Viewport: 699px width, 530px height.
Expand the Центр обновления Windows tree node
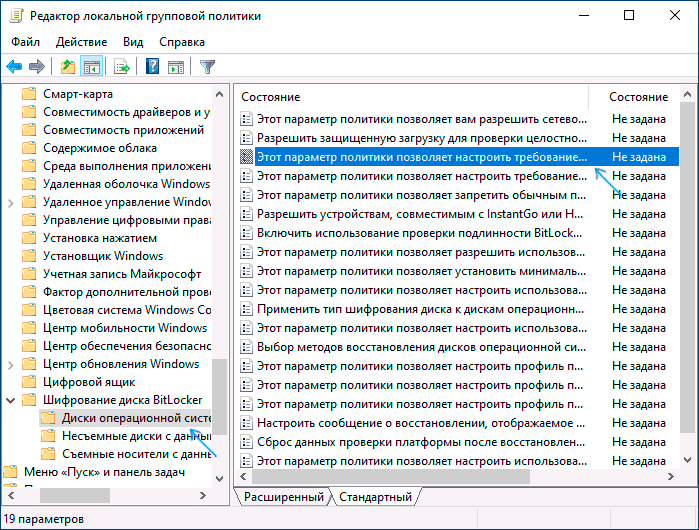[x=11, y=365]
